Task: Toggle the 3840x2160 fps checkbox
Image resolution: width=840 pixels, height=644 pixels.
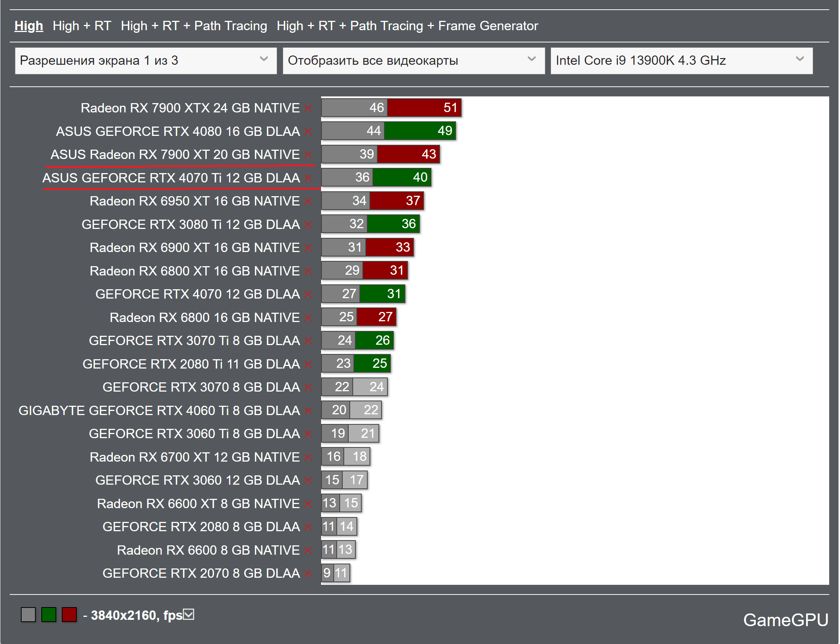Action: [189, 615]
